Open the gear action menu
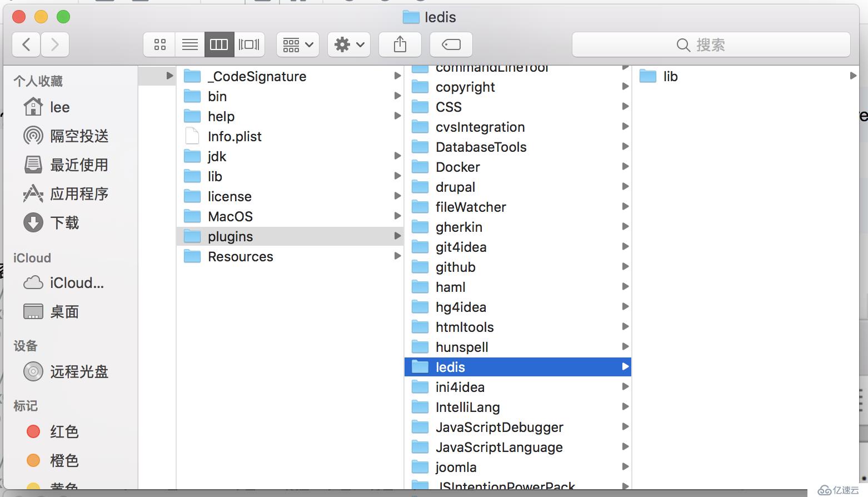 pyautogui.click(x=349, y=44)
